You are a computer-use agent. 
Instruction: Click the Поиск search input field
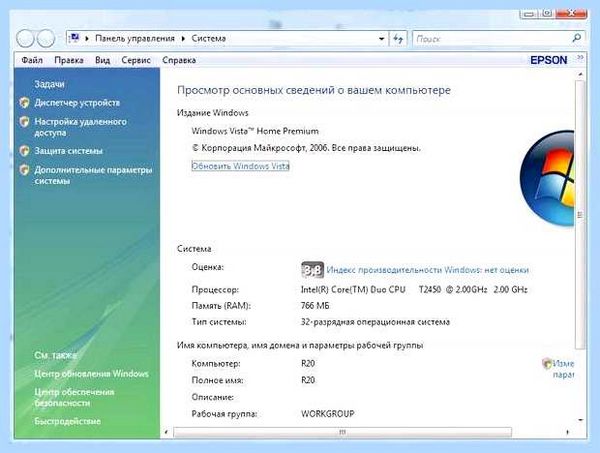click(492, 39)
